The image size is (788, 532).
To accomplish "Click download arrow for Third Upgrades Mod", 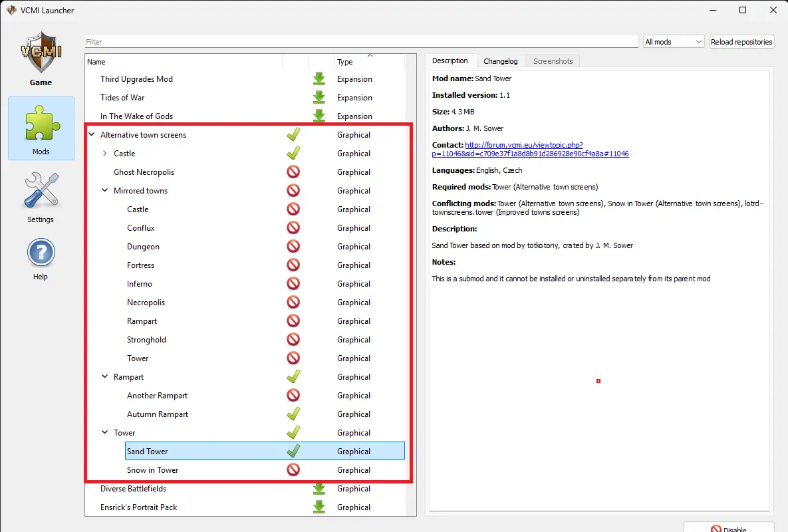I will tap(319, 79).
